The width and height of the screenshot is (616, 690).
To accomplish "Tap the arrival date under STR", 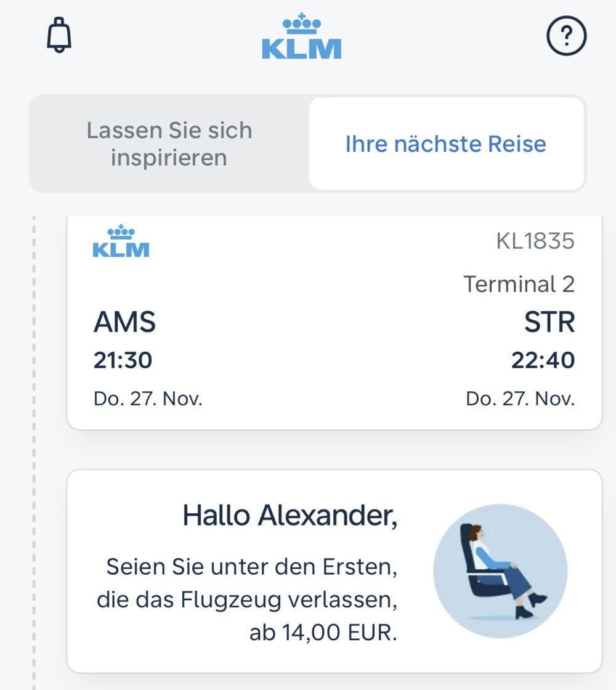I will point(520,399).
